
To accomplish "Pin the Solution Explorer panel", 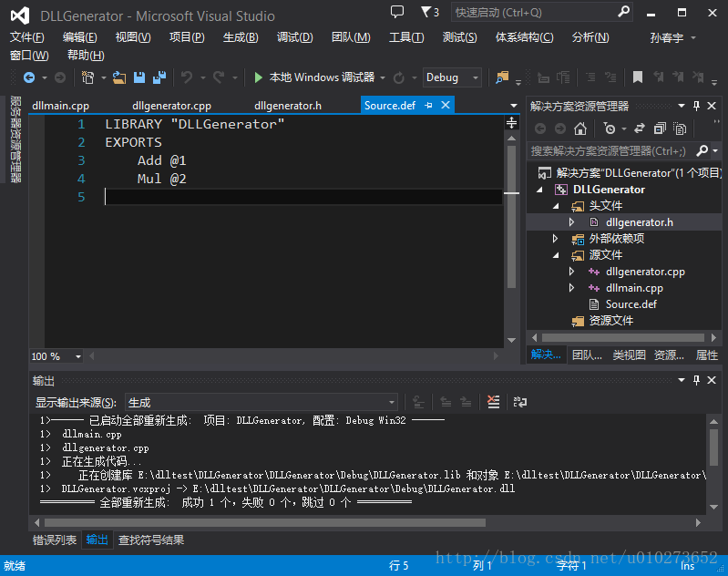I will click(696, 106).
